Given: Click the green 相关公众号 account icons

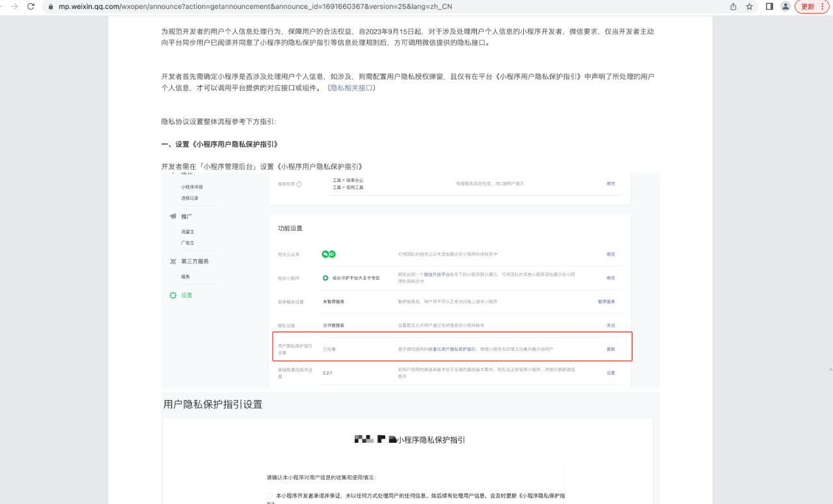Looking at the screenshot, I should click(329, 254).
